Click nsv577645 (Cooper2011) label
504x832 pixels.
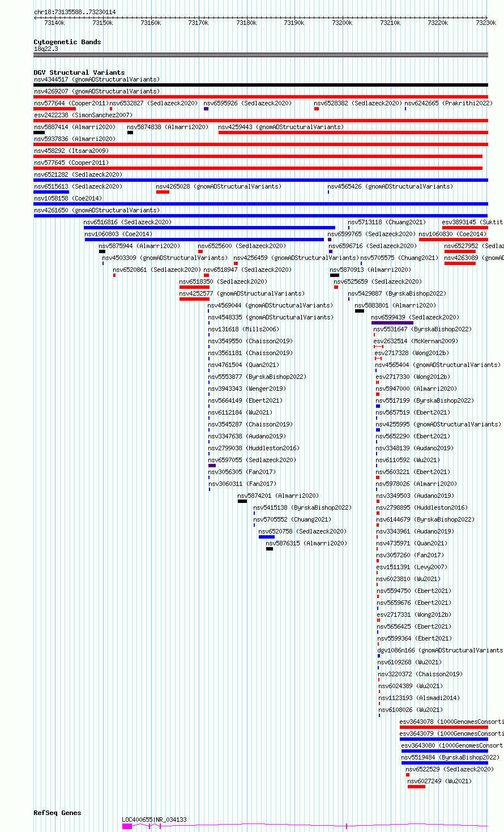click(71, 163)
